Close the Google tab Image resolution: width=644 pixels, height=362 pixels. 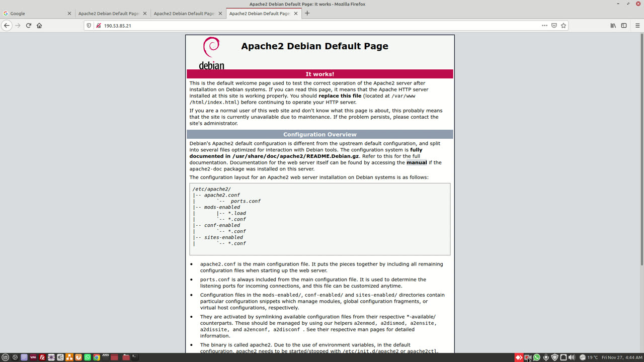(x=69, y=14)
